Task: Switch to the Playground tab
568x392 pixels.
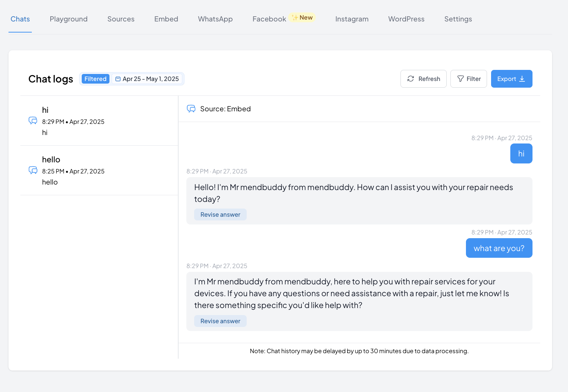Action: [68, 19]
